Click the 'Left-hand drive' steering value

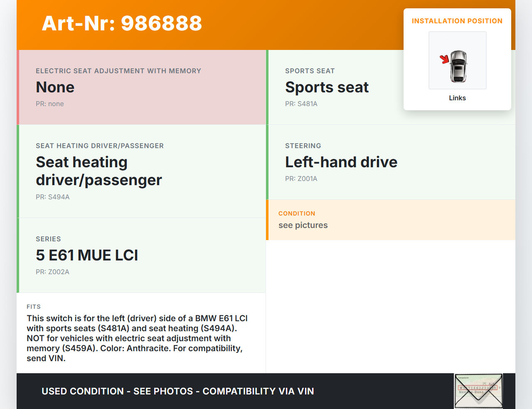[x=341, y=162]
